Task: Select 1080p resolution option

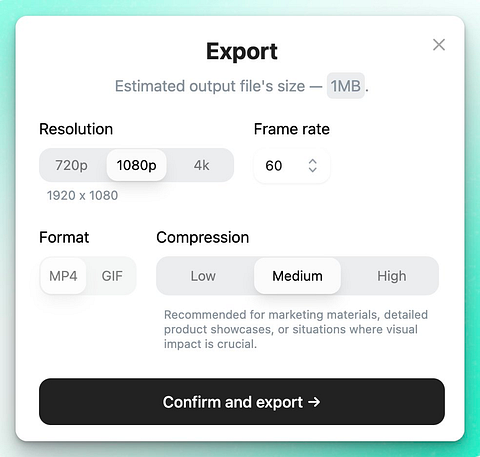Action: point(136,165)
